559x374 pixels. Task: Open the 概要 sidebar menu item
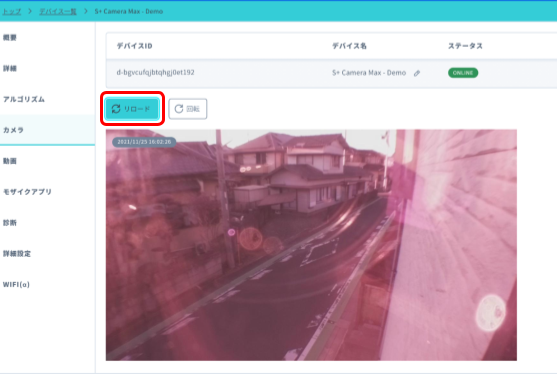coord(10,37)
